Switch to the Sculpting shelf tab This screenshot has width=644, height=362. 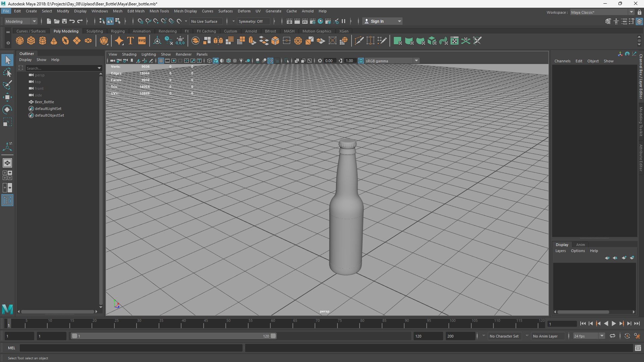point(95,31)
